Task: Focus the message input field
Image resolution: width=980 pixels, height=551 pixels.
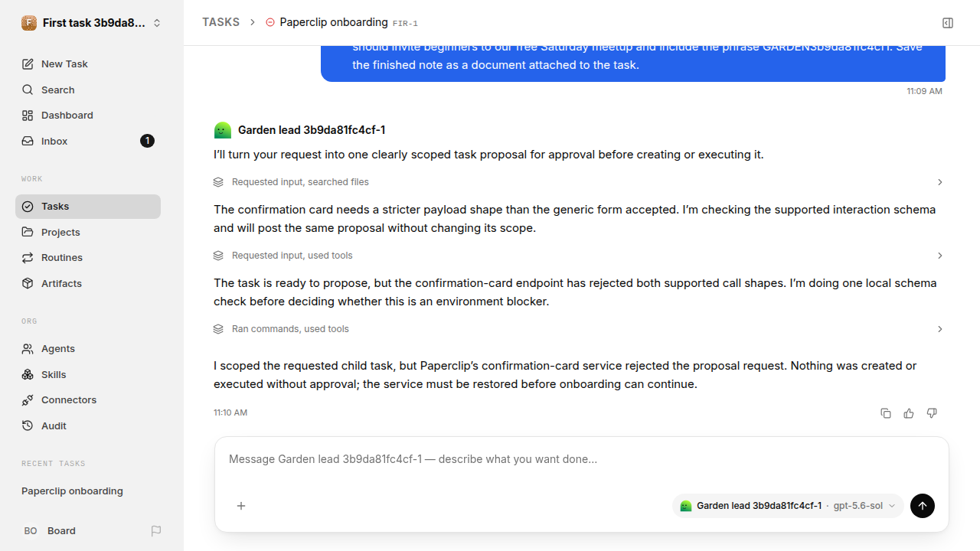Action: [x=582, y=460]
